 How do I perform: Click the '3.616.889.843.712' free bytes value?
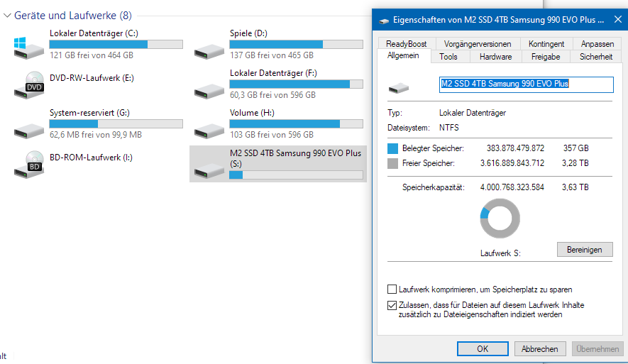(x=512, y=163)
